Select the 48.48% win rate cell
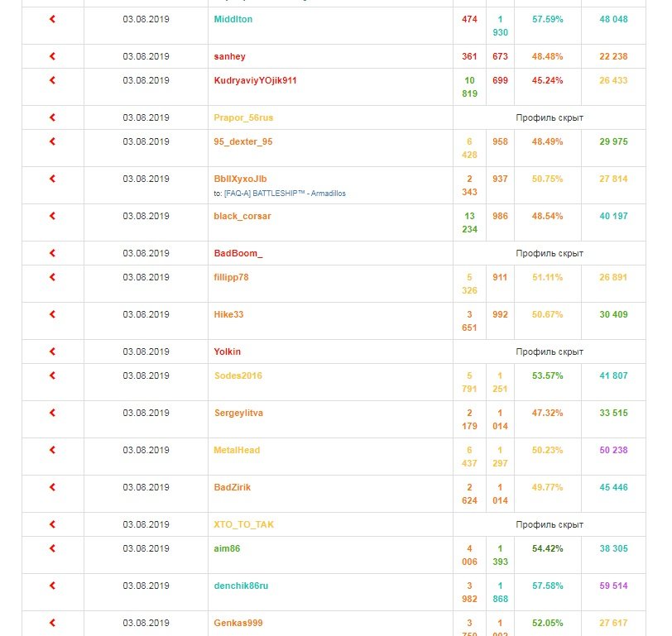 coord(548,56)
